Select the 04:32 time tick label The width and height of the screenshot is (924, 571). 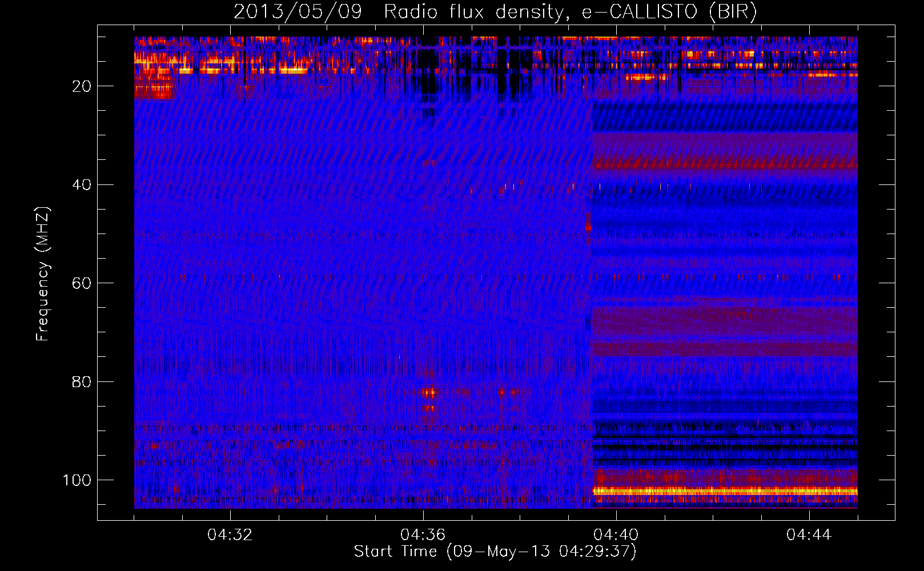(230, 535)
